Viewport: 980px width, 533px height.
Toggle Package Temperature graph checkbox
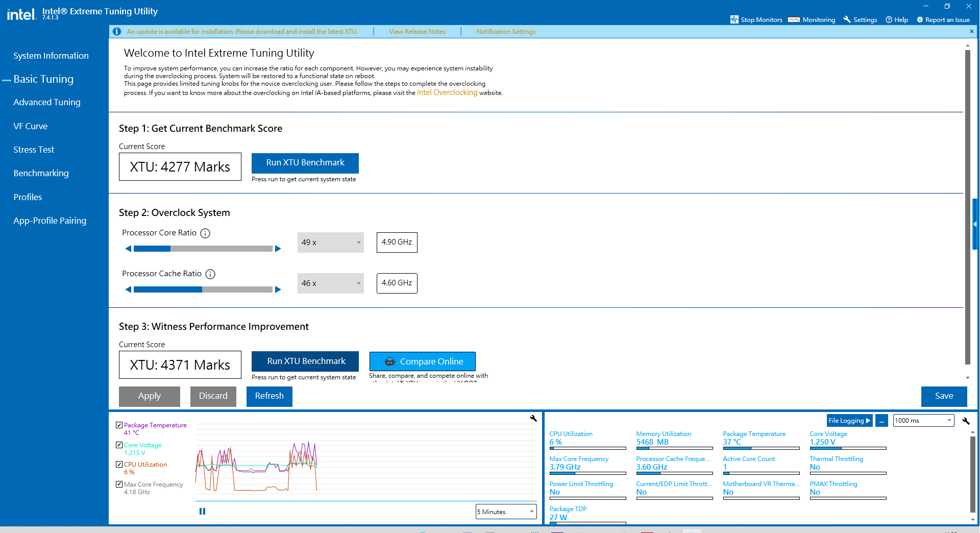click(x=119, y=425)
